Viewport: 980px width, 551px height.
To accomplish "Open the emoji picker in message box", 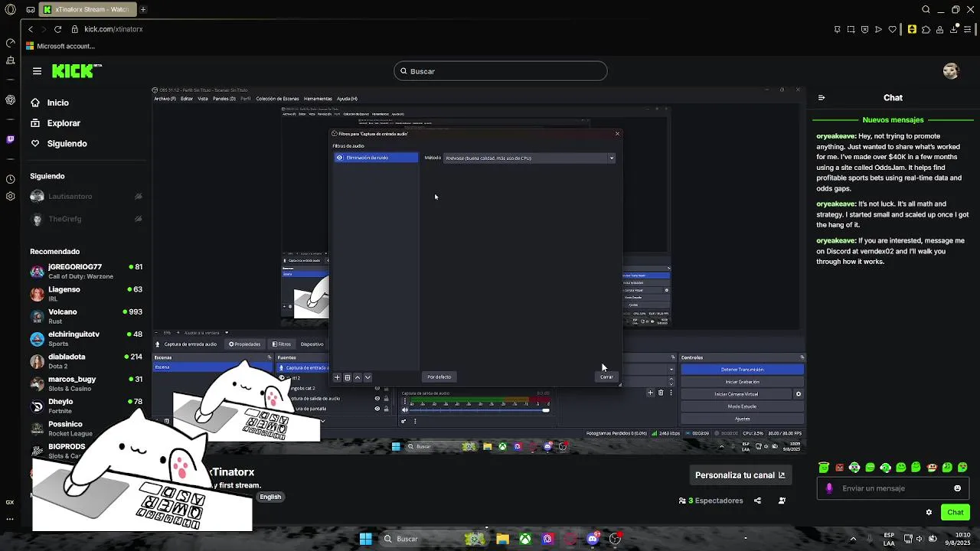I will point(957,488).
